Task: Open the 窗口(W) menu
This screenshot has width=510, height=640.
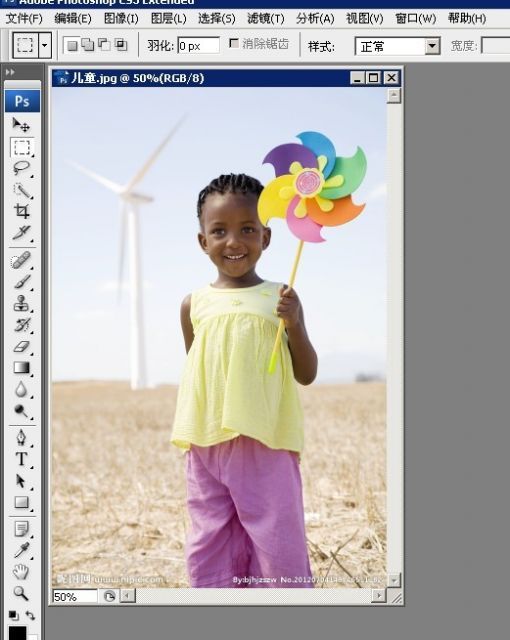Action: pos(415,18)
